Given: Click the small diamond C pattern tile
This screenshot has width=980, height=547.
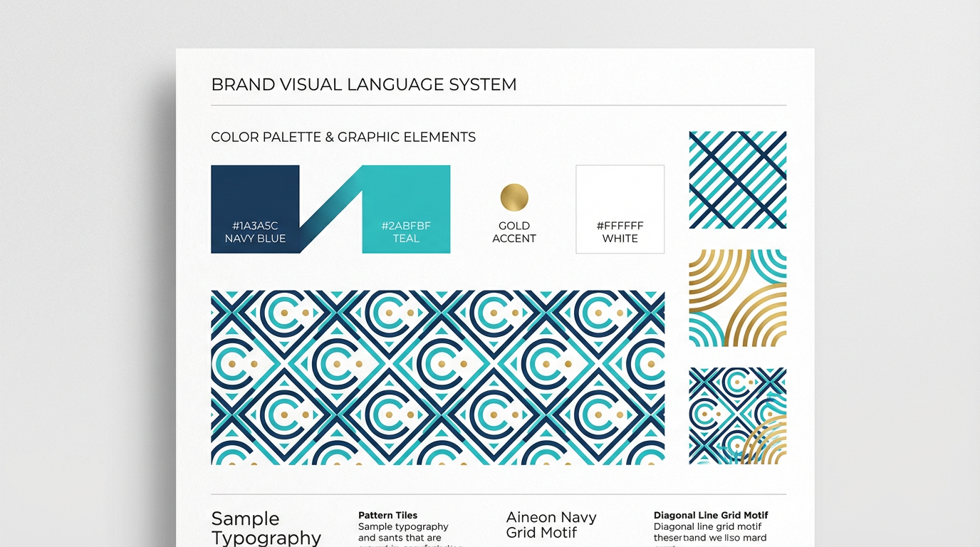Looking at the screenshot, I should pyautogui.click(x=737, y=415).
